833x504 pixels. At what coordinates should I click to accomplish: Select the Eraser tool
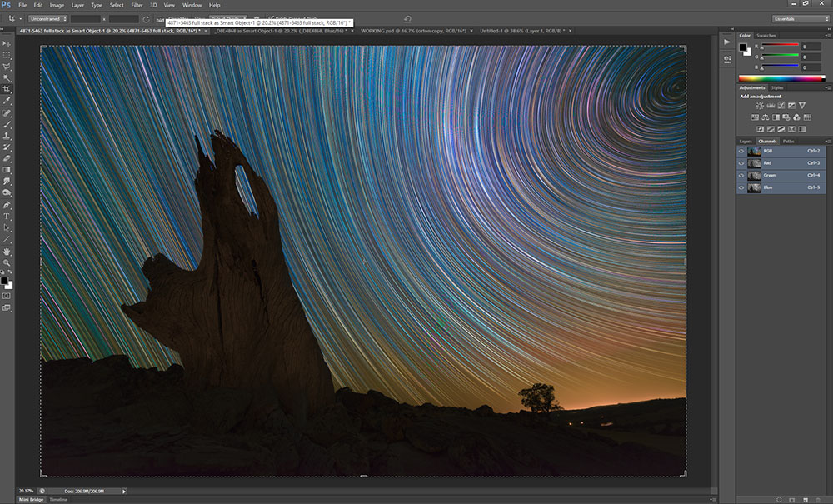(7, 159)
